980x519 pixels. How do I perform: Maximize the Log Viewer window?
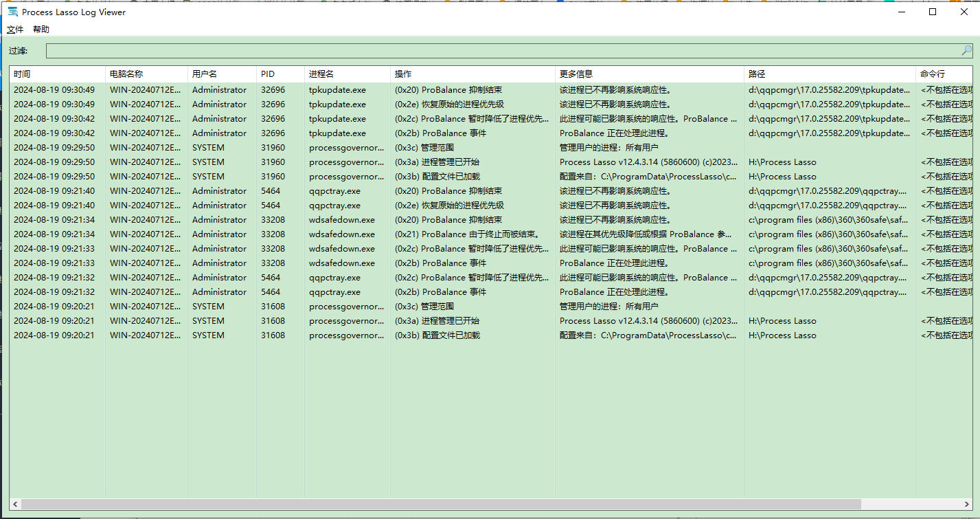click(933, 12)
